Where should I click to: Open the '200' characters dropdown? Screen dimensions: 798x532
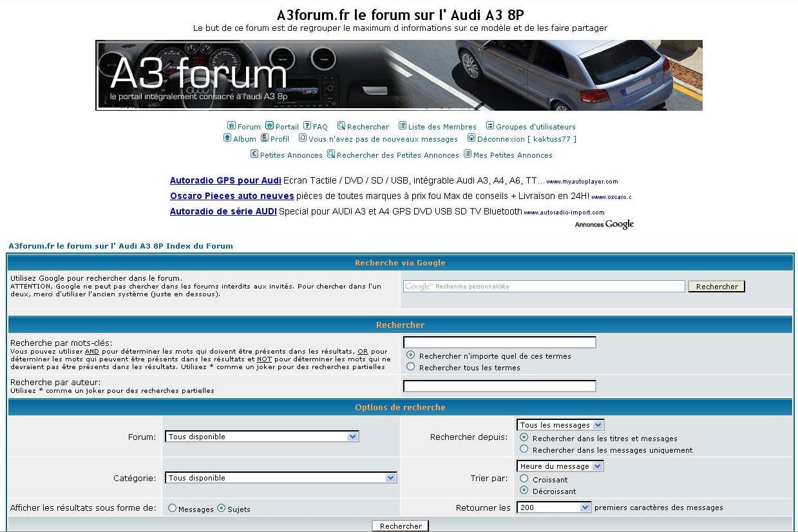click(554, 508)
